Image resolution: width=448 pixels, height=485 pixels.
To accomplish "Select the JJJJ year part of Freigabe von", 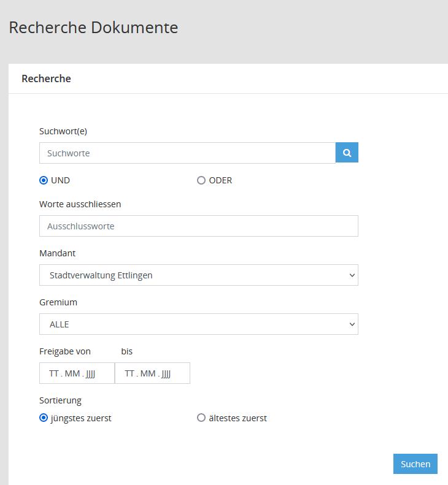I will (x=90, y=373).
